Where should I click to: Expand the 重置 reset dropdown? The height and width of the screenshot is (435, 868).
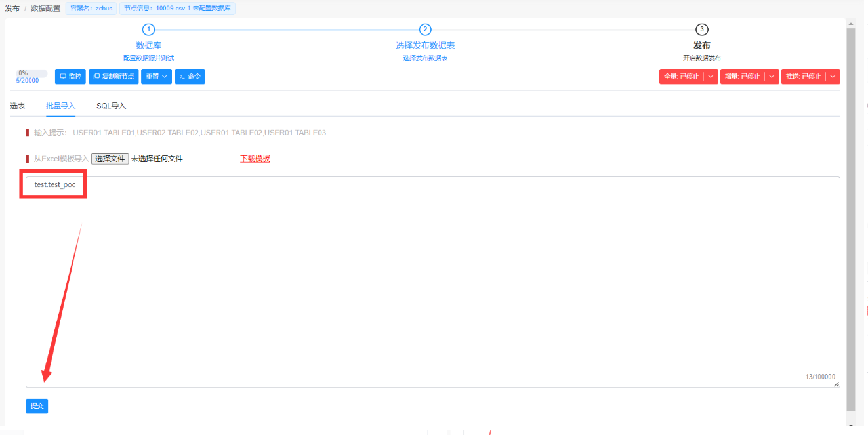click(156, 77)
